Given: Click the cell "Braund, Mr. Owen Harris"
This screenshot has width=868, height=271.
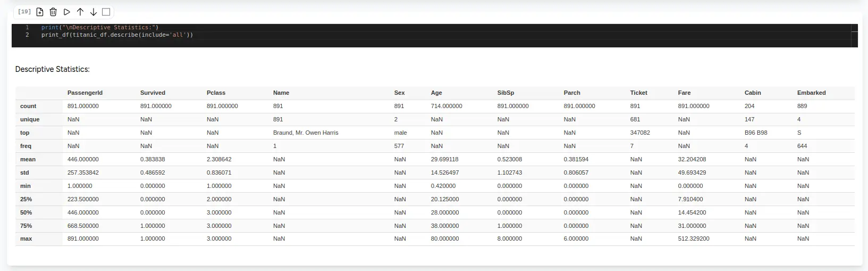Looking at the screenshot, I should point(306,133).
